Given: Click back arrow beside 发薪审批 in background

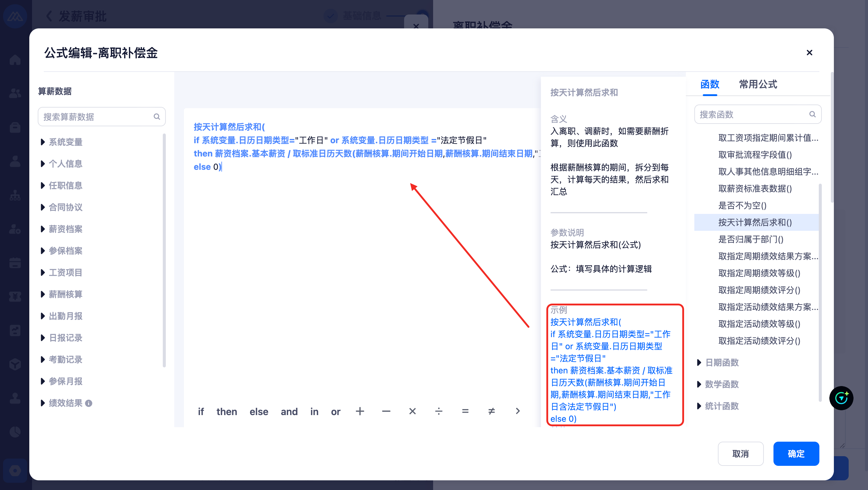Looking at the screenshot, I should pyautogui.click(x=49, y=16).
